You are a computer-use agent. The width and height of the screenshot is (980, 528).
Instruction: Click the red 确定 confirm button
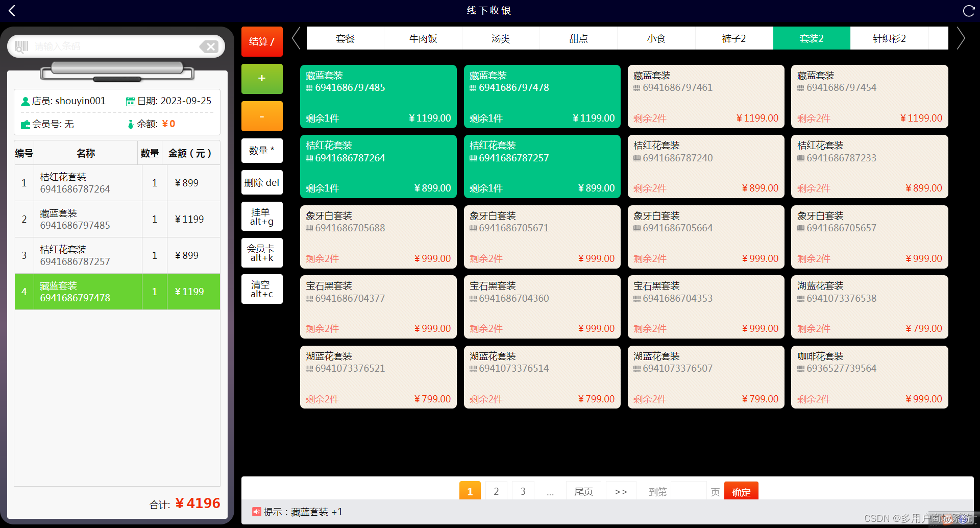click(x=741, y=492)
